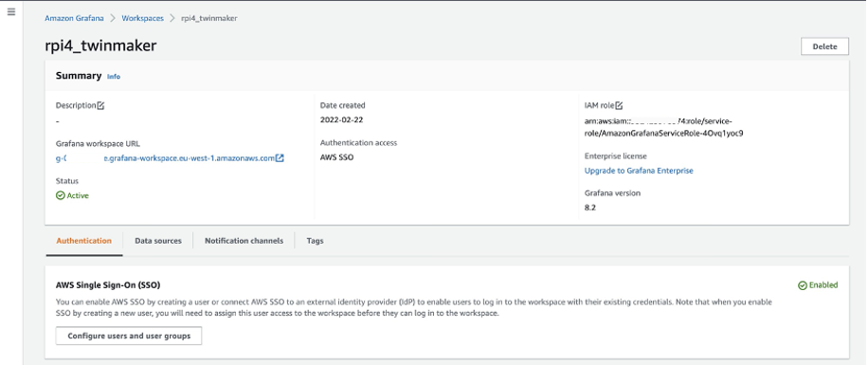868x365 pixels.
Task: Configure users and user groups
Action: tap(129, 336)
